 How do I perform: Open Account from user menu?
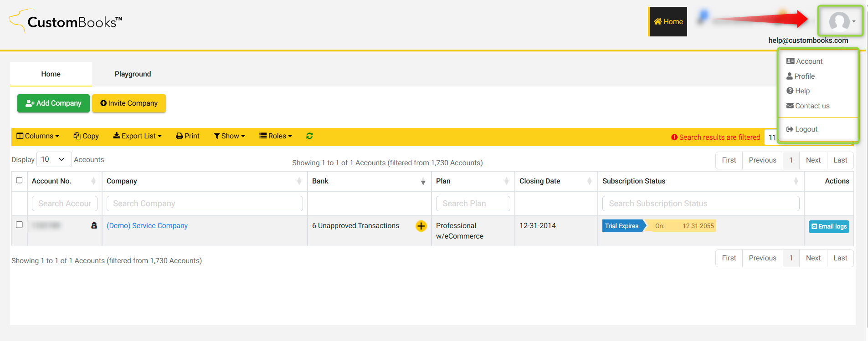(804, 61)
